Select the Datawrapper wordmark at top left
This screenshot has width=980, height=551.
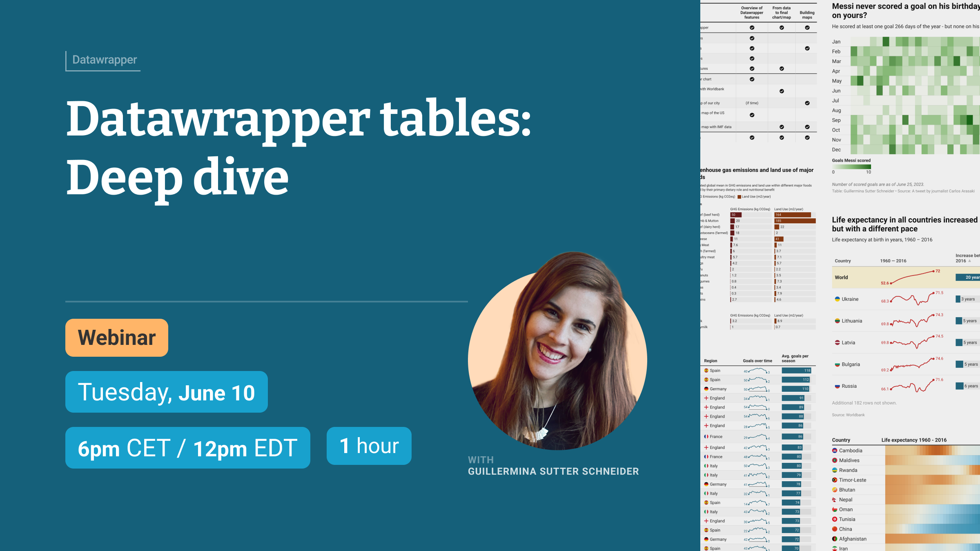tap(104, 60)
